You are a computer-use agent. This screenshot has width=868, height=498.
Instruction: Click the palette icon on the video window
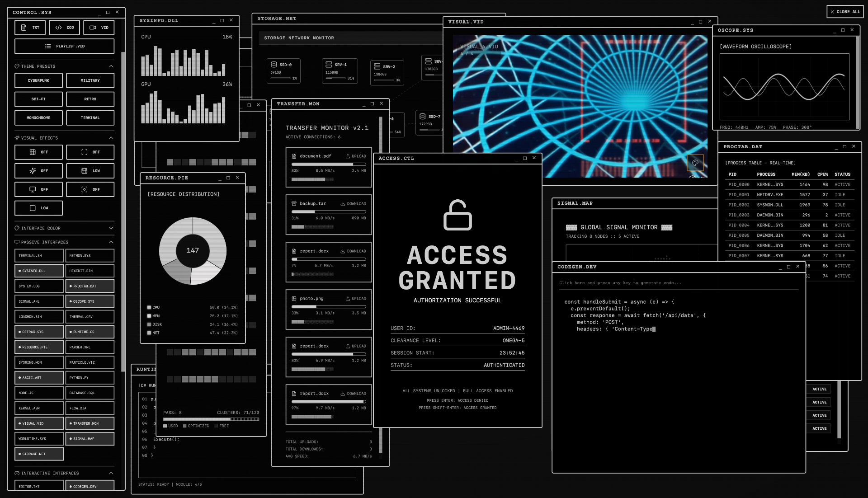(x=695, y=163)
